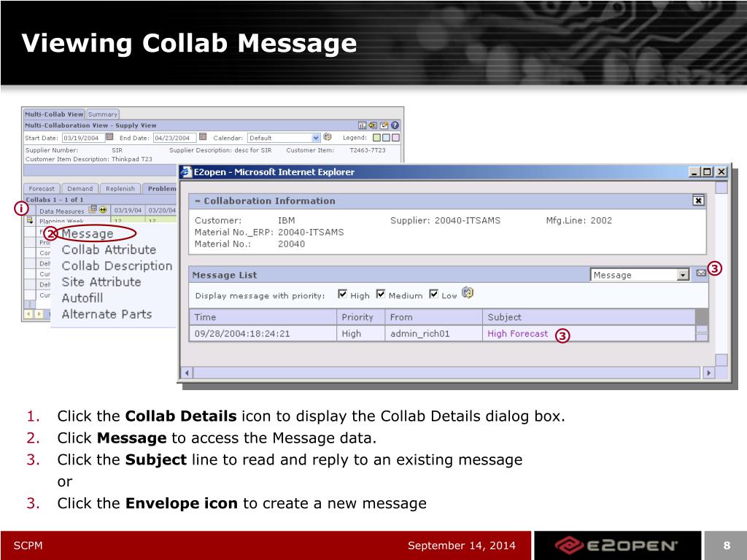Click the Data Measures column header

click(74, 211)
